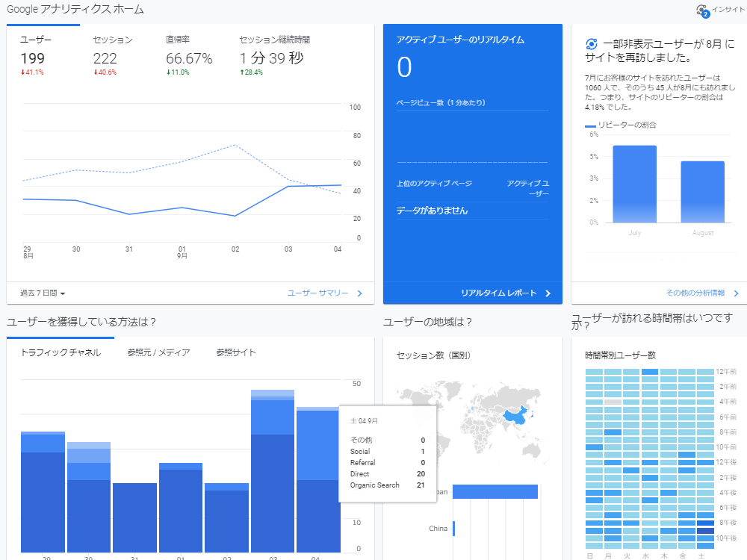
Task: Click the 28.4% duration change indicator
Action: [x=251, y=72]
